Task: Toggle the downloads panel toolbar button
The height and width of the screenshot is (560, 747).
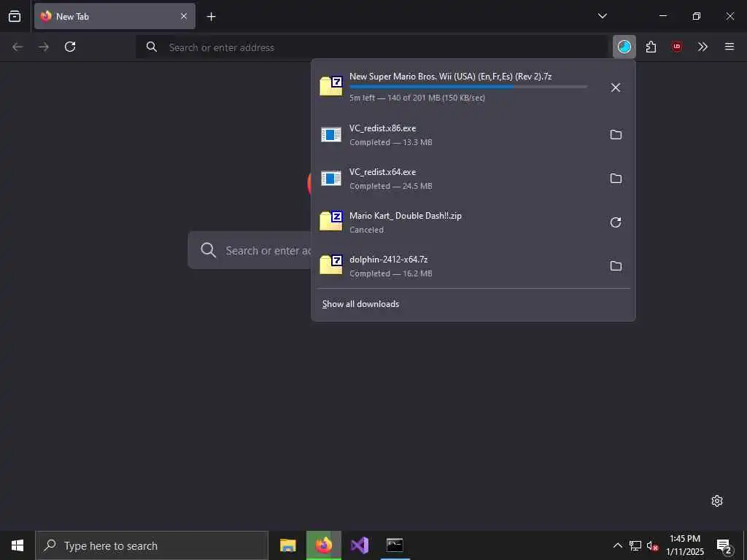Action: click(x=624, y=47)
